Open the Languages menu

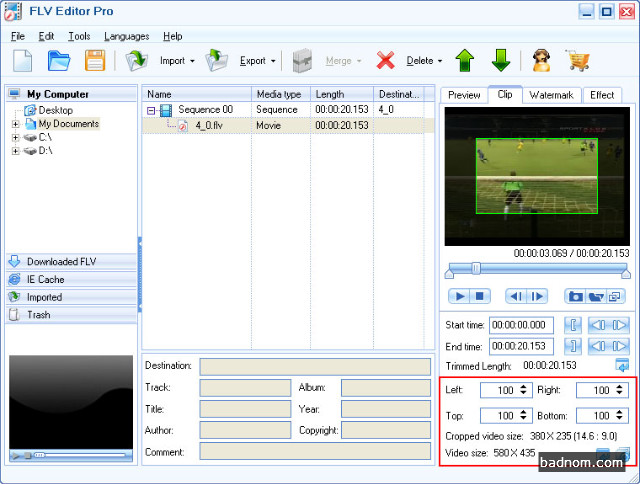pos(127,36)
